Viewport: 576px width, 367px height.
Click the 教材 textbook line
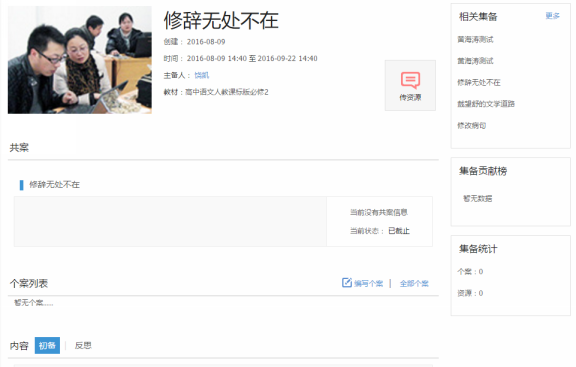click(216, 92)
